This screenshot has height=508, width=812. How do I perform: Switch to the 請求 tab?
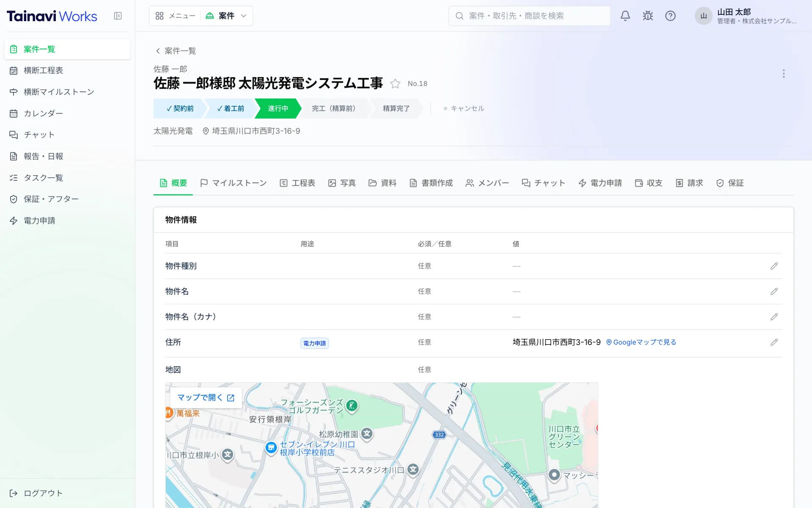pyautogui.click(x=689, y=183)
